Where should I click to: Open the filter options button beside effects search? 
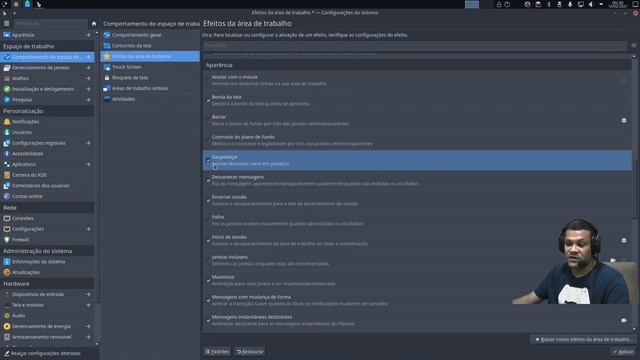(634, 46)
